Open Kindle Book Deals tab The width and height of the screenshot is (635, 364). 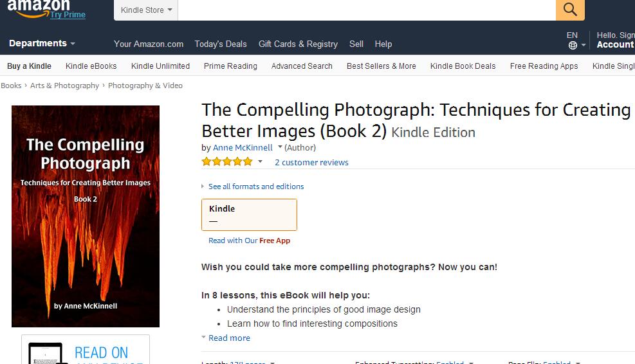pos(463,66)
